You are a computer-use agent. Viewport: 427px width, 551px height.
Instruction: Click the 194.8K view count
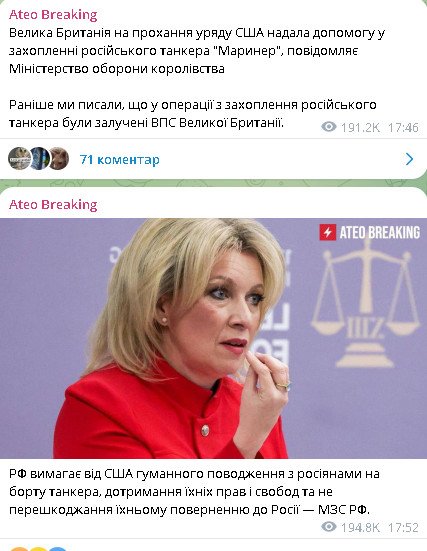[x=361, y=527]
